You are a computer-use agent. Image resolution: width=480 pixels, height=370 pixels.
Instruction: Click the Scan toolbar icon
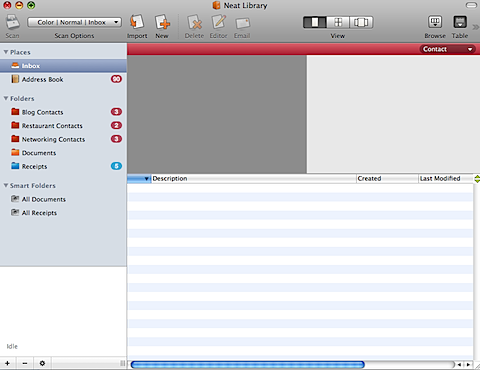point(12,22)
